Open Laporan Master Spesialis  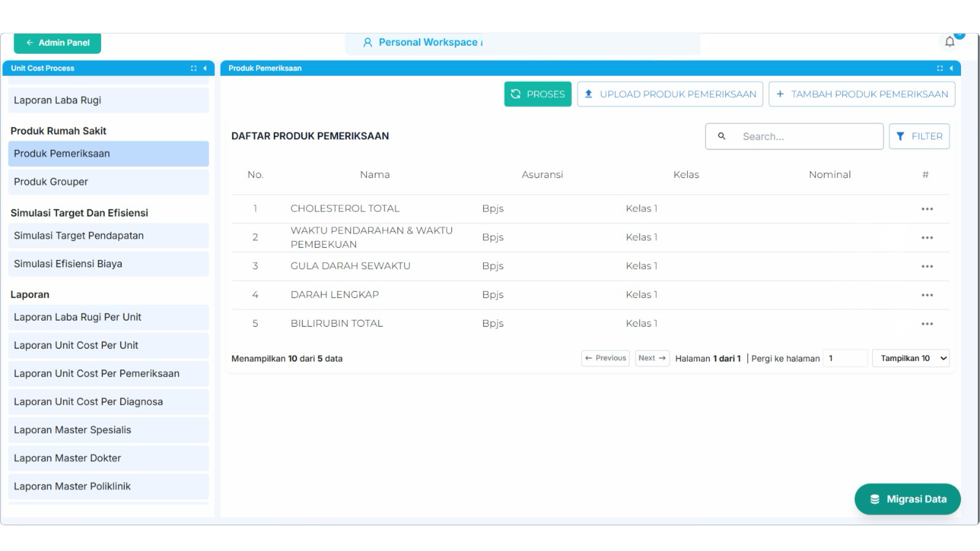(108, 430)
